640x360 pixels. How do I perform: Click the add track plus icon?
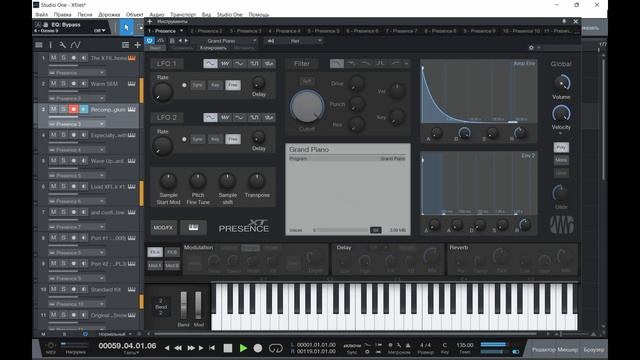(137, 45)
